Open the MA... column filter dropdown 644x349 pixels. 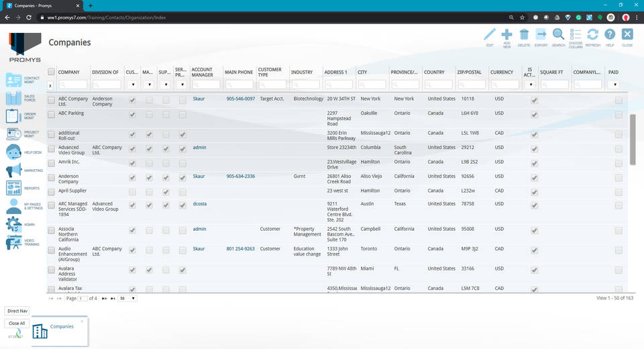pos(149,85)
